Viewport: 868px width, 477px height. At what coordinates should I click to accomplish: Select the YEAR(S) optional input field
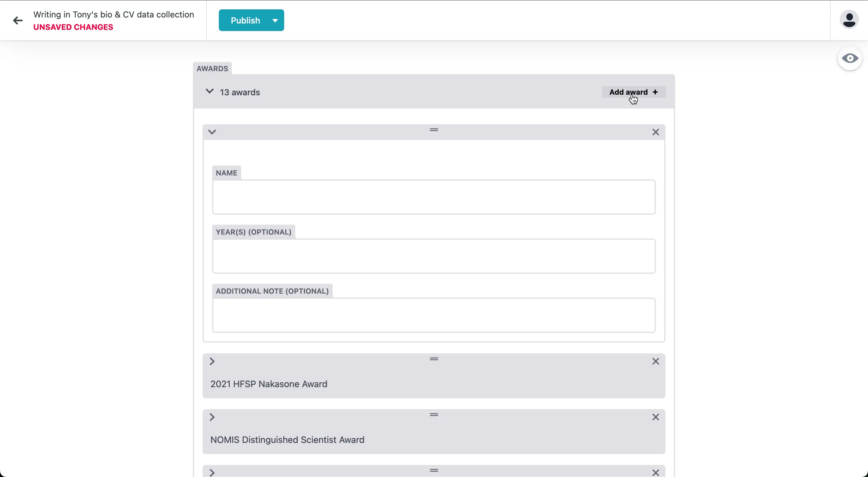click(434, 256)
